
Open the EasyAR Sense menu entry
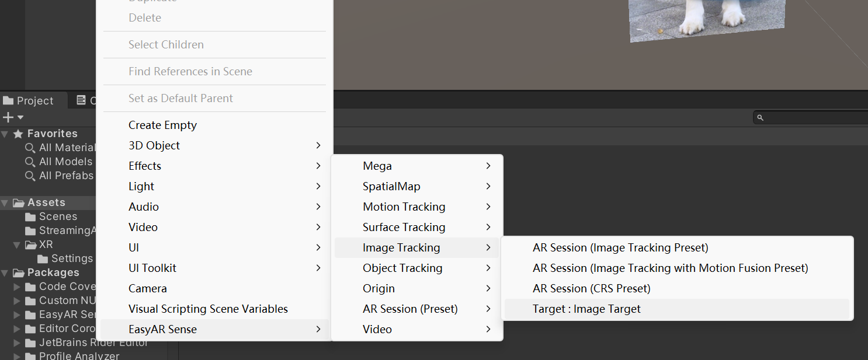[214, 330]
